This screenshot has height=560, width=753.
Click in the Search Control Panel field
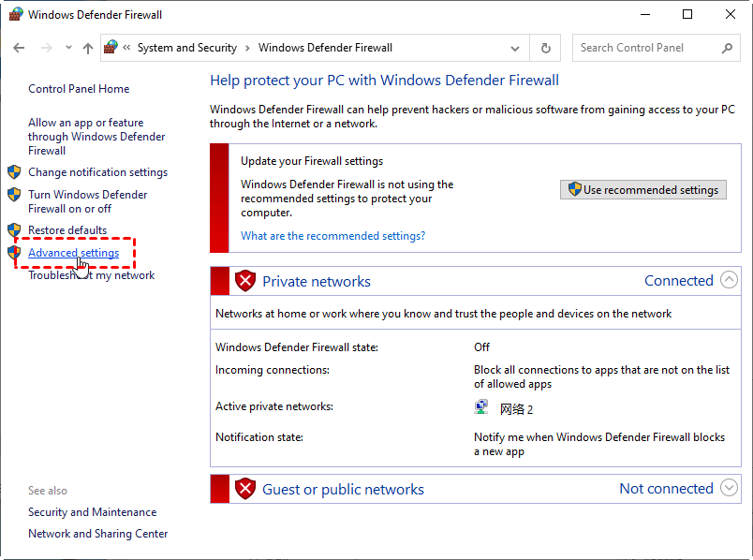[x=646, y=48]
